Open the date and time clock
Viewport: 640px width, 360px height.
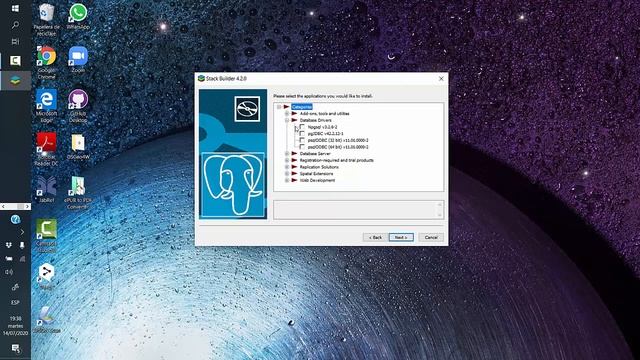tap(15, 326)
